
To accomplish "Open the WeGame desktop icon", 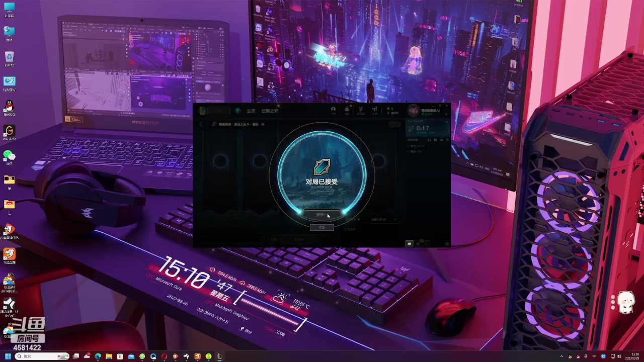I will click(x=9, y=133).
